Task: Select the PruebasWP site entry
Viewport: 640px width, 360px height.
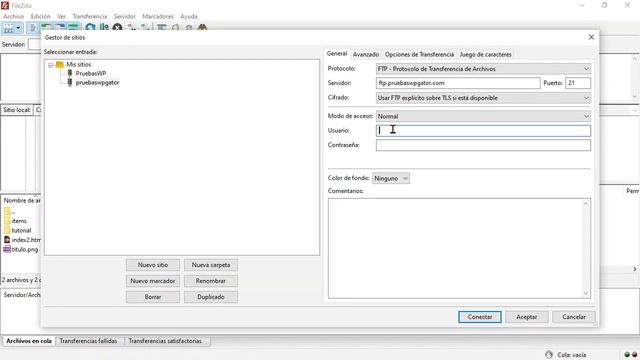Action: pyautogui.click(x=91, y=73)
